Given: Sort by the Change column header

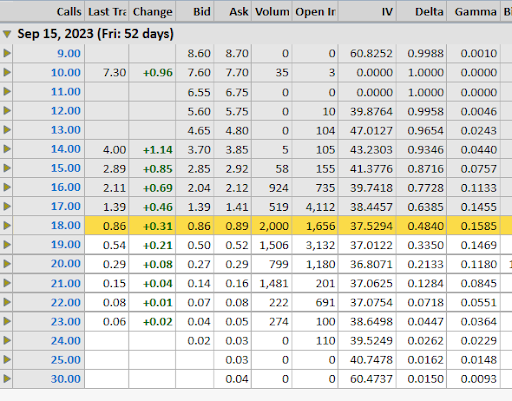Looking at the screenshot, I should tap(152, 12).
